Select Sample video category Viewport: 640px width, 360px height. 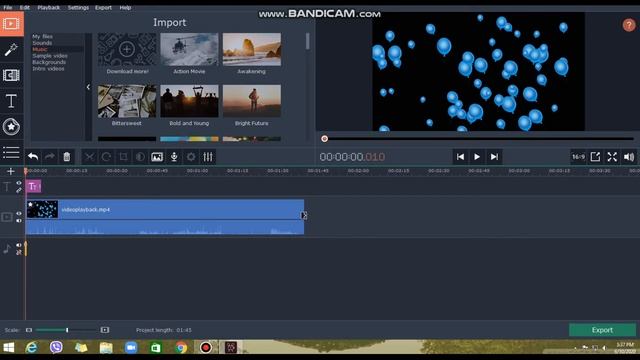point(50,56)
